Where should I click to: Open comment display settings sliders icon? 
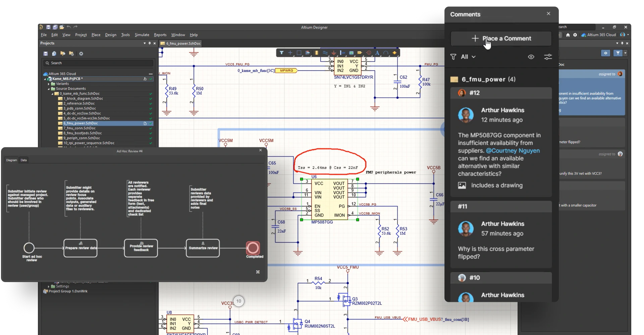548,57
